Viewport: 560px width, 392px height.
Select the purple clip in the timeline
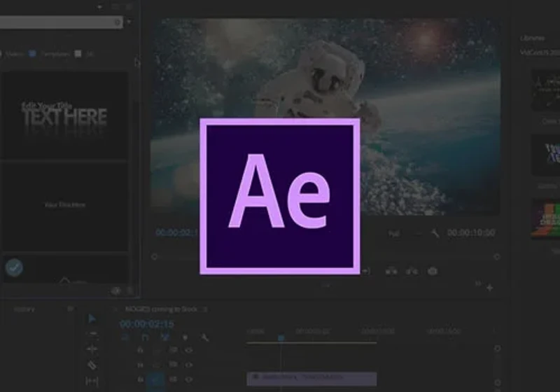tap(311, 379)
